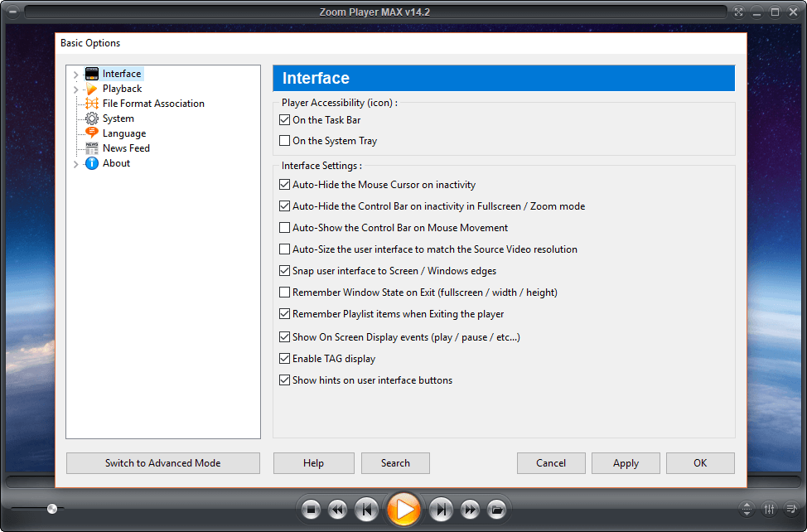Enable Auto-Size interface to Source Video resolution
This screenshot has width=807, height=532.
click(x=285, y=249)
